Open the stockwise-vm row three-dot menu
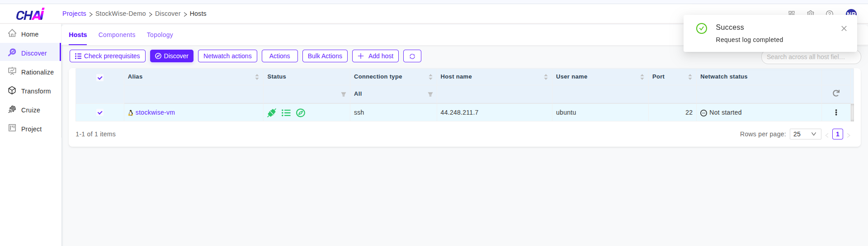This screenshot has width=868, height=246. pyautogui.click(x=836, y=112)
